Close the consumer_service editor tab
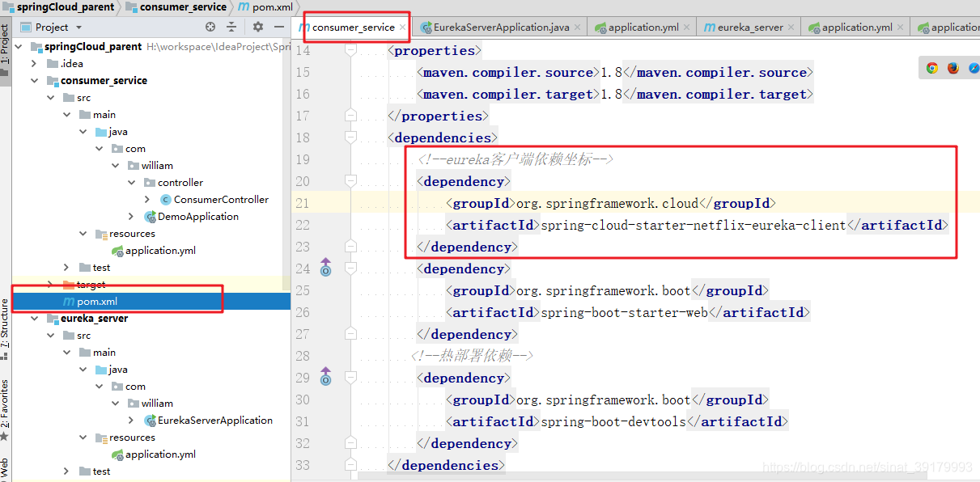Screen dimensions: 980x482 (x=402, y=27)
